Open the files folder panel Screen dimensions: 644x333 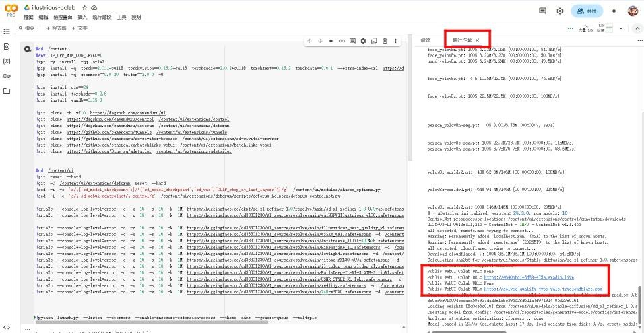click(x=7, y=91)
